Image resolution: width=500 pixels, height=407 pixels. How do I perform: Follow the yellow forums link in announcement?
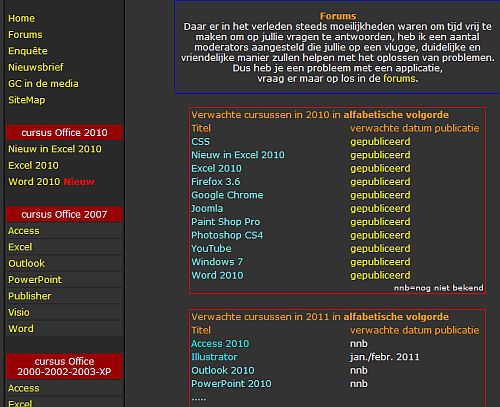pos(399,79)
